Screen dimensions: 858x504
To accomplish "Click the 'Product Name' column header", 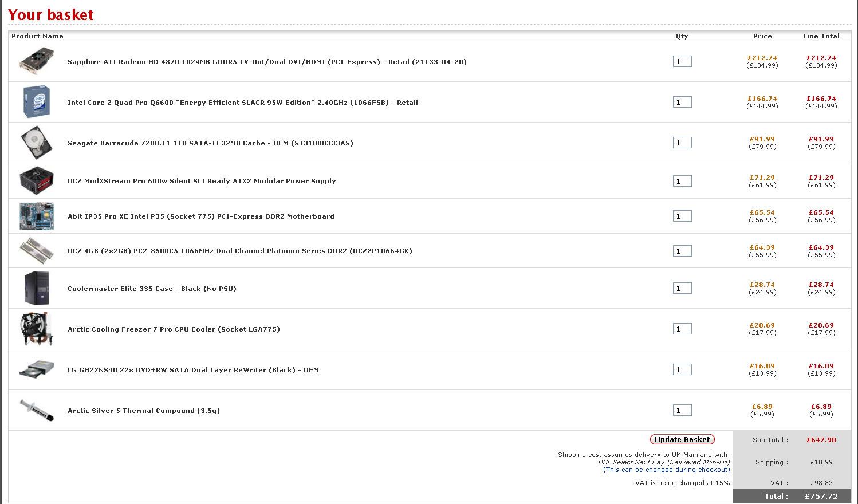I will pyautogui.click(x=37, y=36).
